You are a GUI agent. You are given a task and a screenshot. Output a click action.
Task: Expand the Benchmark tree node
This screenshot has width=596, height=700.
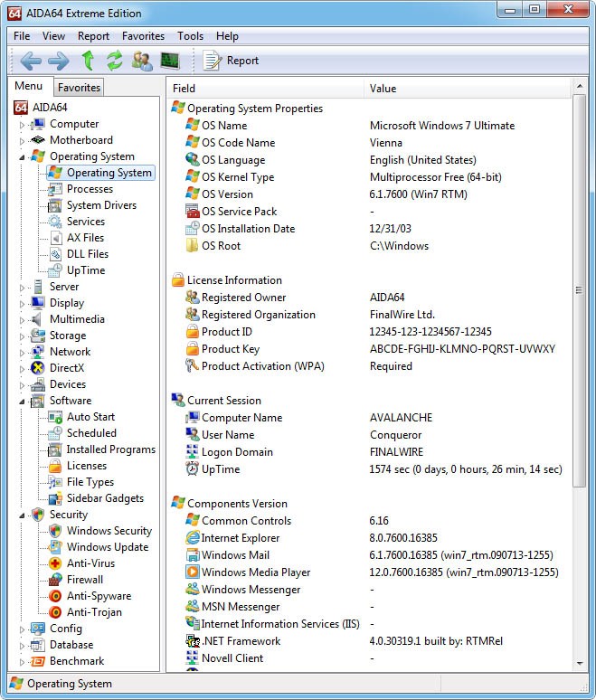coord(22,662)
